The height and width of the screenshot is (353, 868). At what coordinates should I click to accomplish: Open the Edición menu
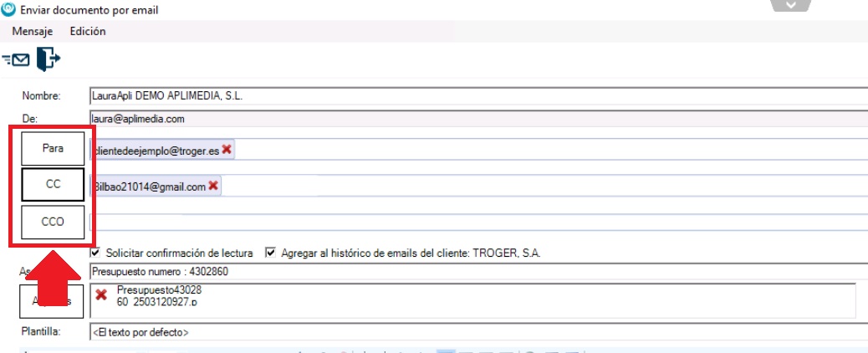pos(88,31)
